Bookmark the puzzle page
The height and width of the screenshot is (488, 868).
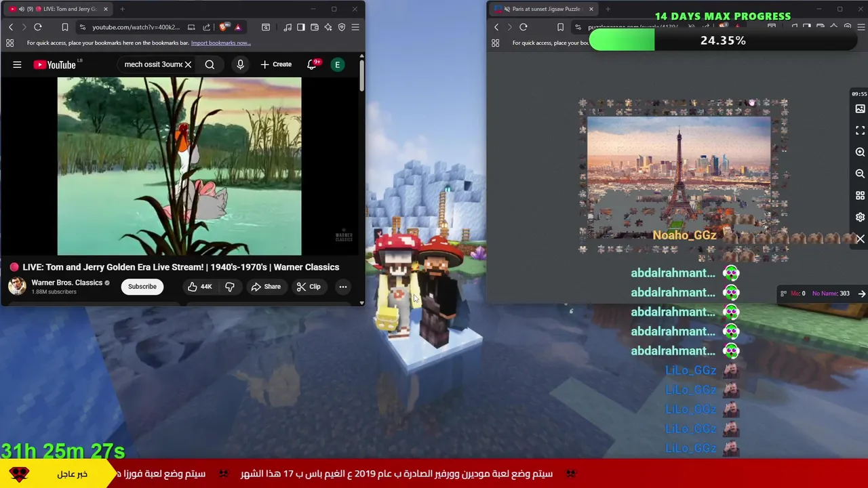(560, 27)
